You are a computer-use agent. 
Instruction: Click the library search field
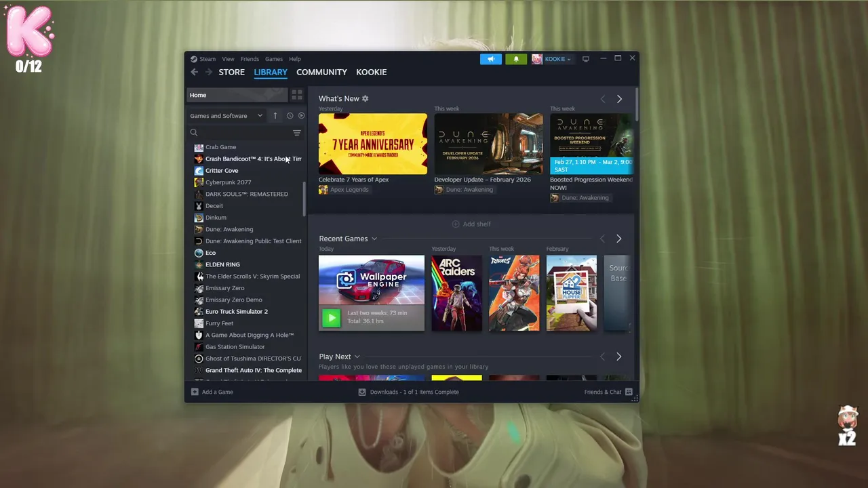(239, 133)
